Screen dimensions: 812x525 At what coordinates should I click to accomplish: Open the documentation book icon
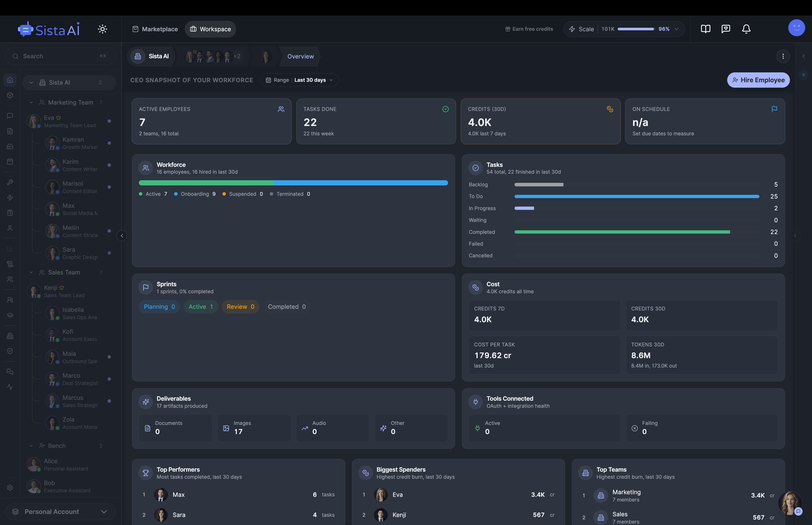point(705,29)
